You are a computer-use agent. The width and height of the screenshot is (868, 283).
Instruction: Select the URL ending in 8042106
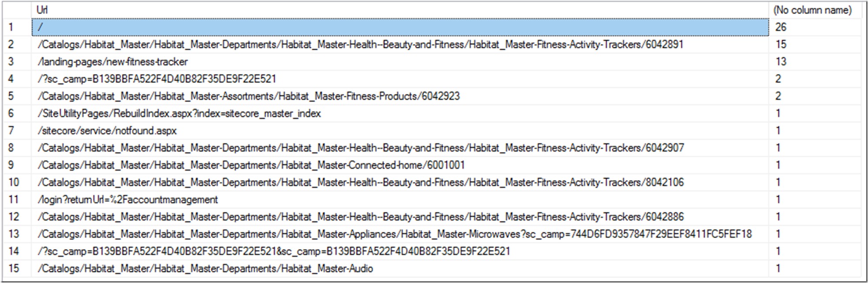click(360, 182)
